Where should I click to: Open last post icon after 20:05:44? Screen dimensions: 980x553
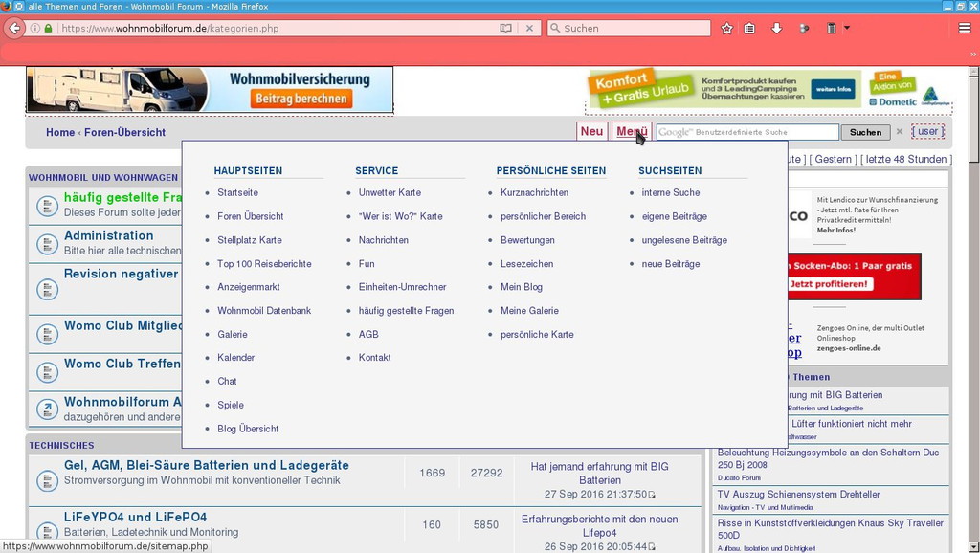pos(651,546)
